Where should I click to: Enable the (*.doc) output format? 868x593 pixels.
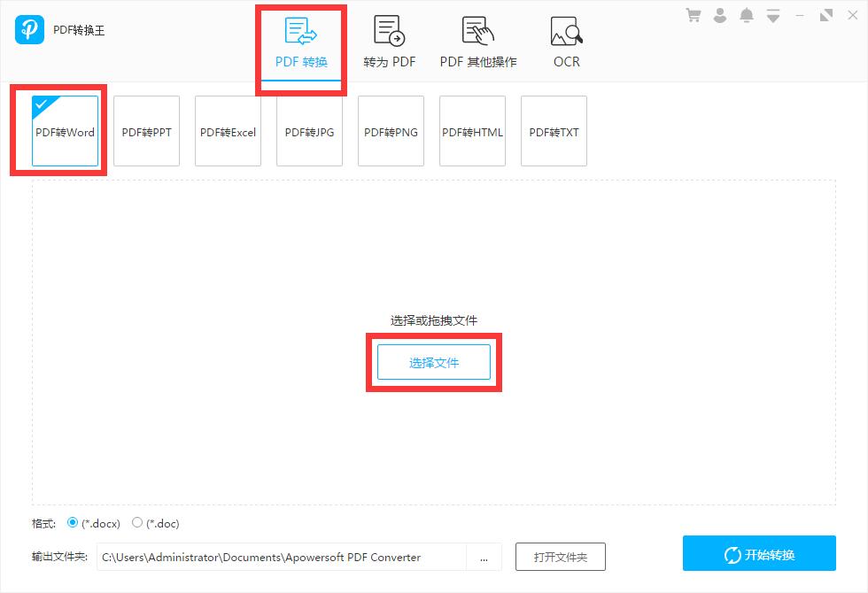coord(138,523)
